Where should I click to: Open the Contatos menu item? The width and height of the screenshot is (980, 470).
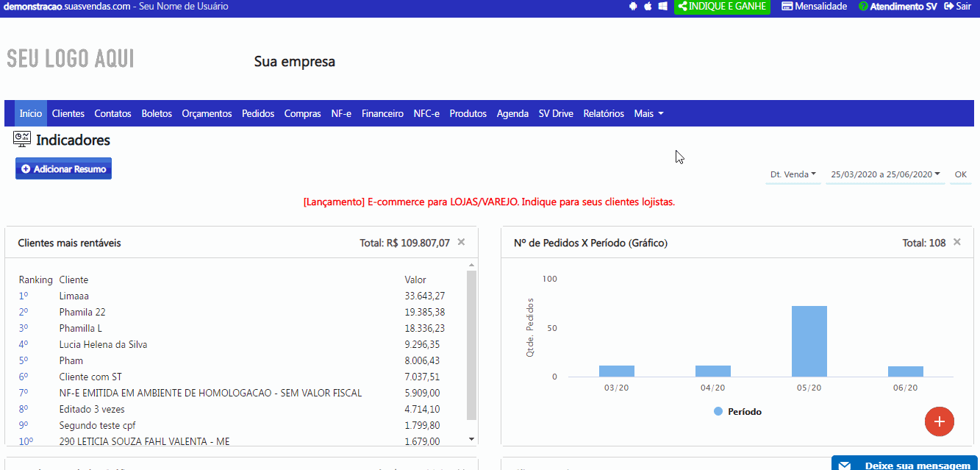[112, 113]
